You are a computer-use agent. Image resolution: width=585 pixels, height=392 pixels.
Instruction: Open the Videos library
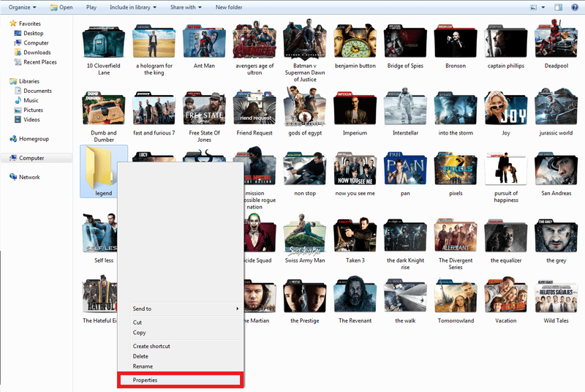[x=27, y=120]
